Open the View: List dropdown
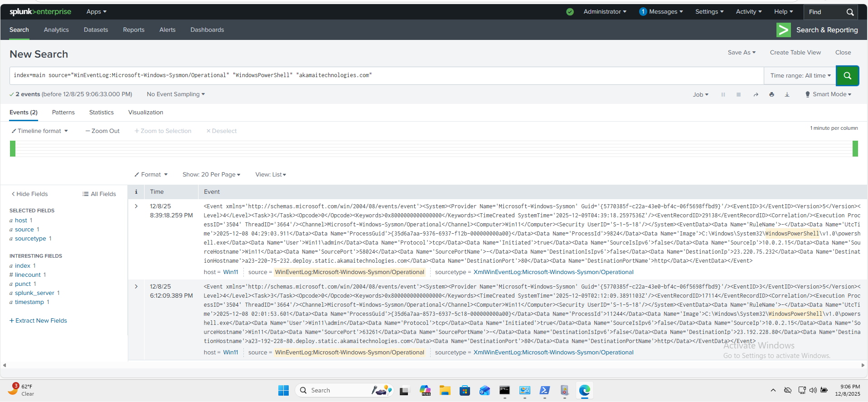The width and height of the screenshot is (868, 402). (x=271, y=175)
